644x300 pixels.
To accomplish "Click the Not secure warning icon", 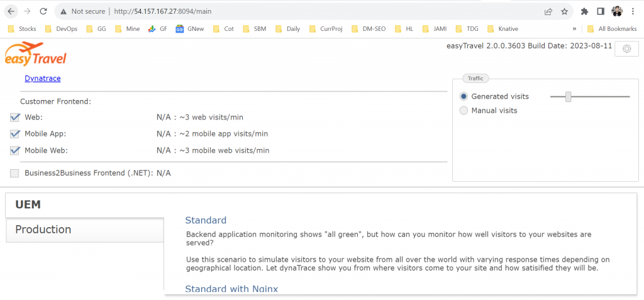I will (64, 11).
